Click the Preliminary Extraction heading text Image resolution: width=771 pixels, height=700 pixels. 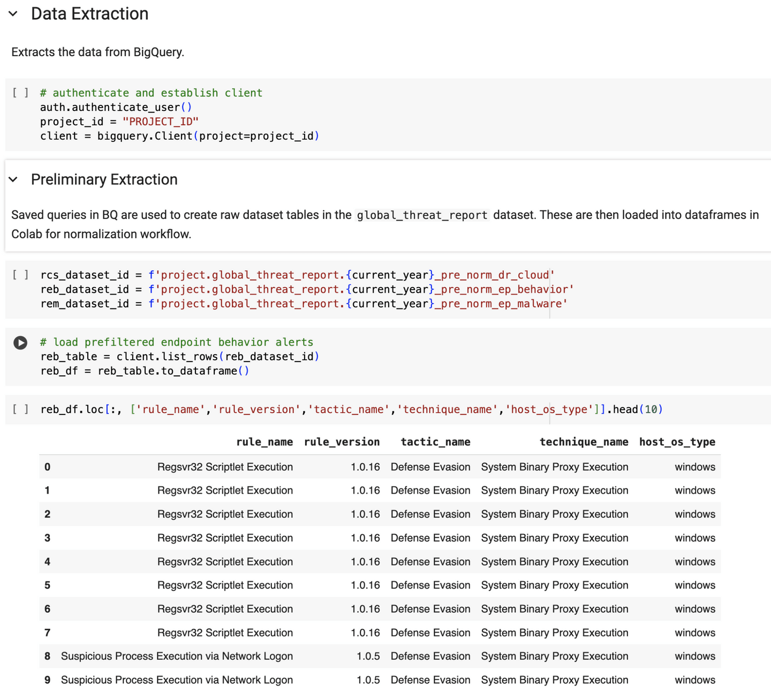click(x=104, y=179)
